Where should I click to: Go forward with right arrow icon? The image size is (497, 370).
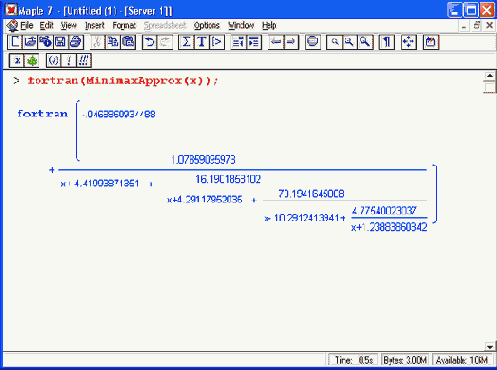[291, 42]
